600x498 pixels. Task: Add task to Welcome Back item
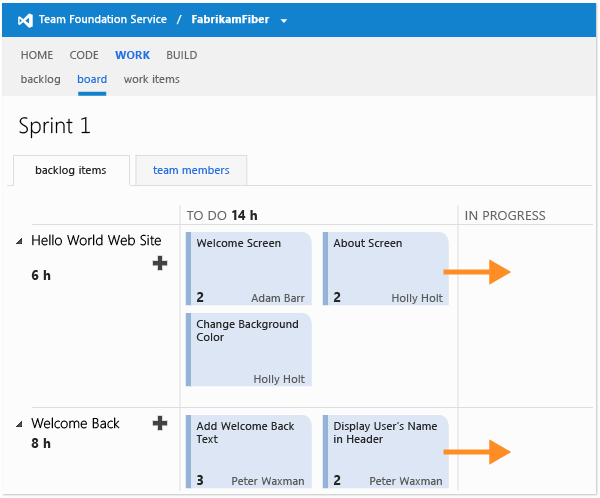[x=160, y=423]
